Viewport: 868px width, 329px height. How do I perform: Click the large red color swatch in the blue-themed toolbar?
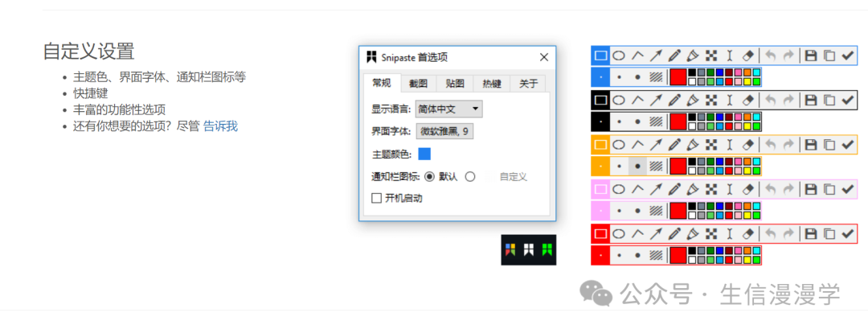click(678, 77)
